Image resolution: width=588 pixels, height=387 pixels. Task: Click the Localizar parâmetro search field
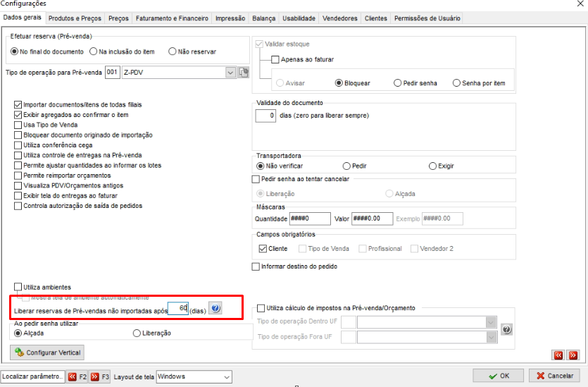[x=32, y=376]
